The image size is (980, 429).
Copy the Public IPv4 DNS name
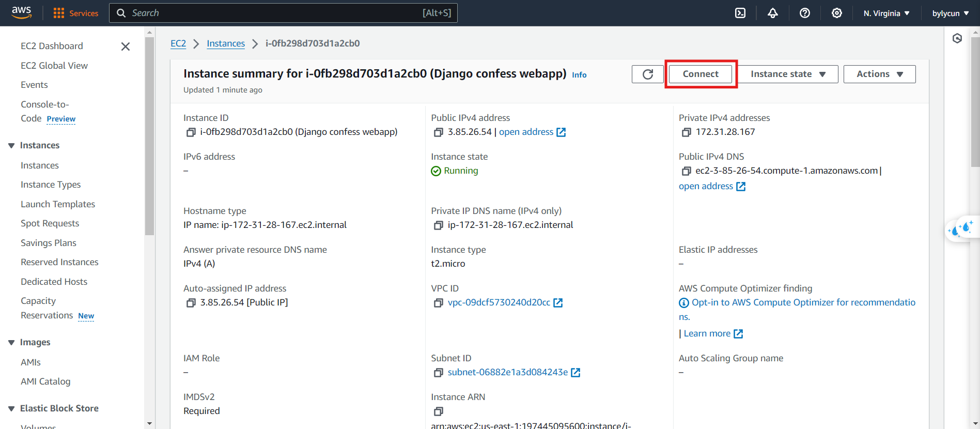686,171
